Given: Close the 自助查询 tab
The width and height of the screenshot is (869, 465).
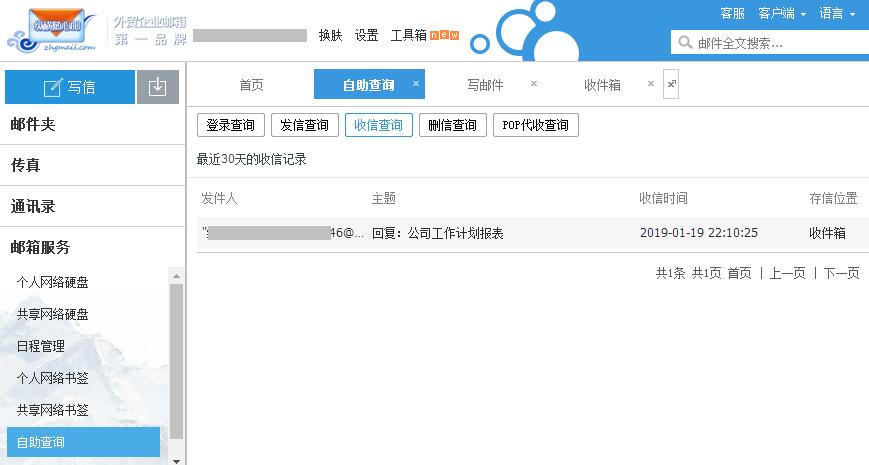Looking at the screenshot, I should (x=416, y=84).
